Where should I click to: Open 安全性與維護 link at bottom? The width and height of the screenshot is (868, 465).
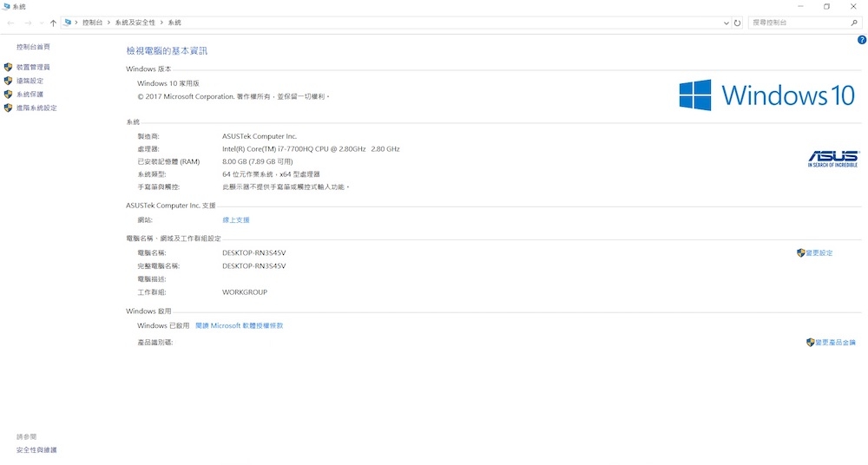tap(36, 450)
